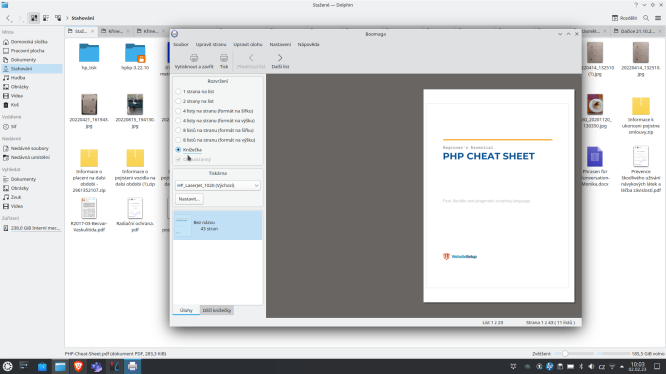Select 4 sheets per page portrait layout

tap(215, 121)
